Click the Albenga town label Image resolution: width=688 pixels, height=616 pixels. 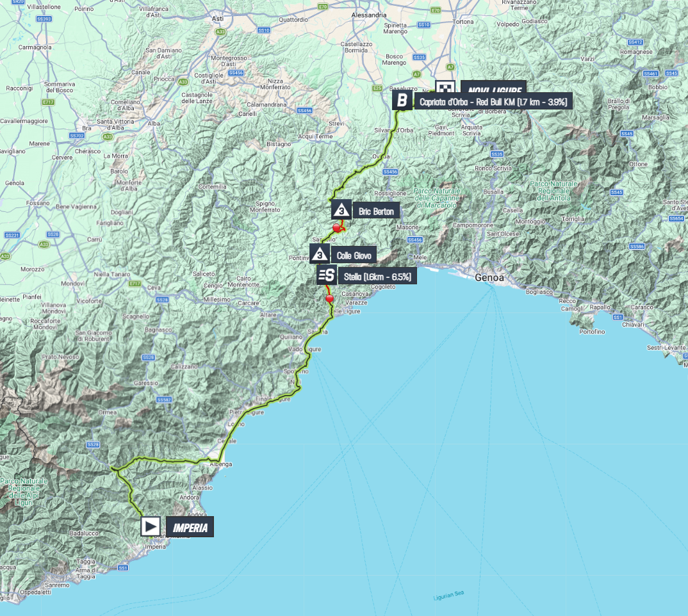point(221,464)
